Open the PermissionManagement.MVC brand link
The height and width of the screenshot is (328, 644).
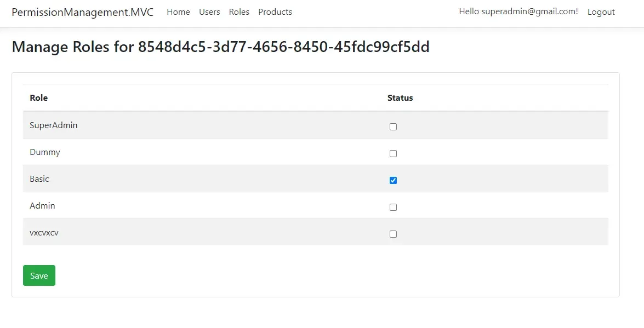(x=83, y=12)
